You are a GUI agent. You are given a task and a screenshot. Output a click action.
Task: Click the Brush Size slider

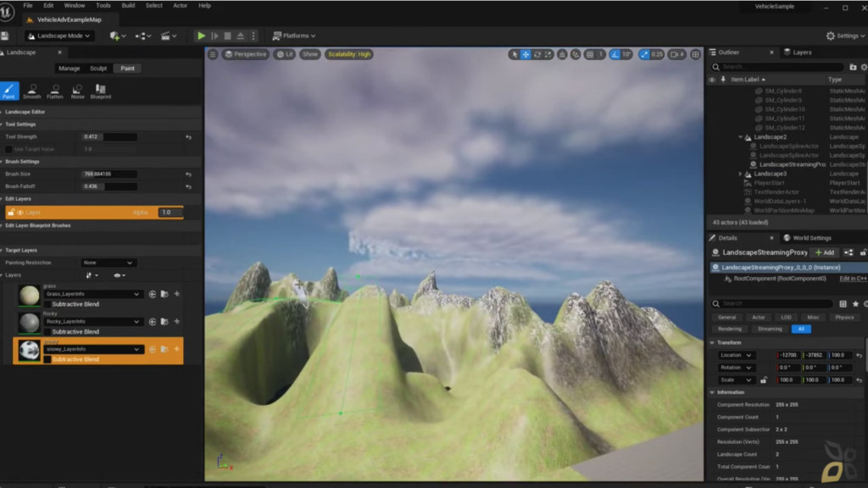[x=109, y=175]
